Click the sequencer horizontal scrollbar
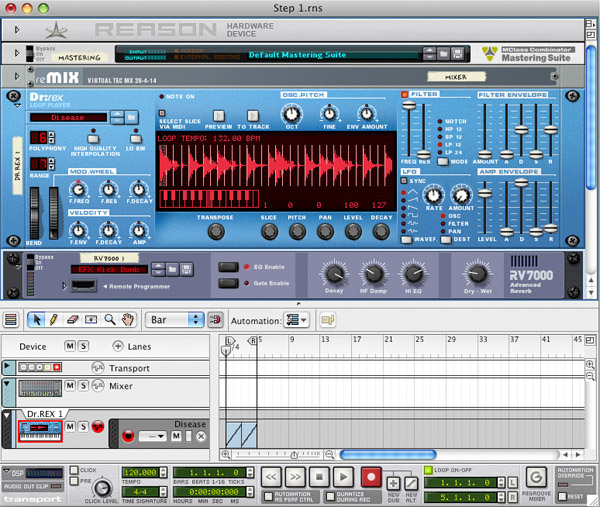Screen dimensions: 600x507 tap(388, 454)
